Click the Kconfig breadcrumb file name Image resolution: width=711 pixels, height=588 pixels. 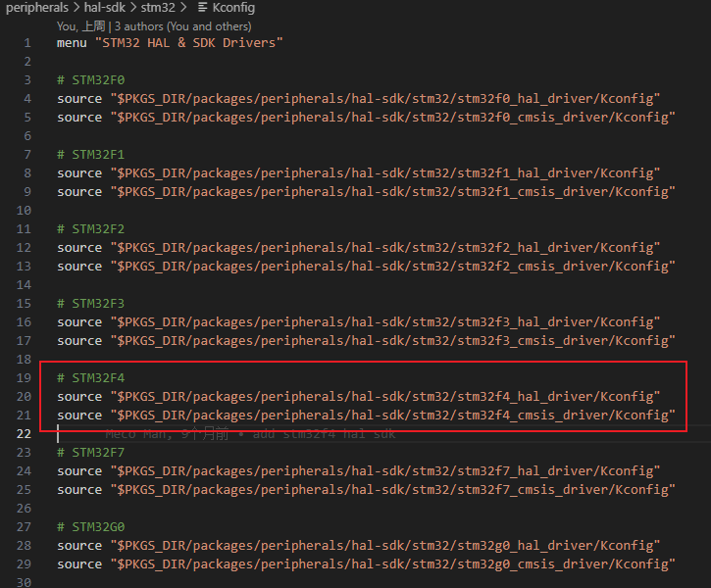[233, 8]
